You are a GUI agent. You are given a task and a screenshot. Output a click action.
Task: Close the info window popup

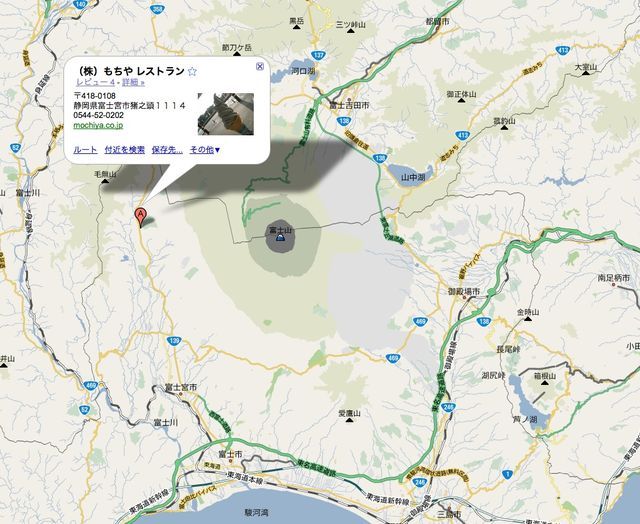[x=260, y=66]
